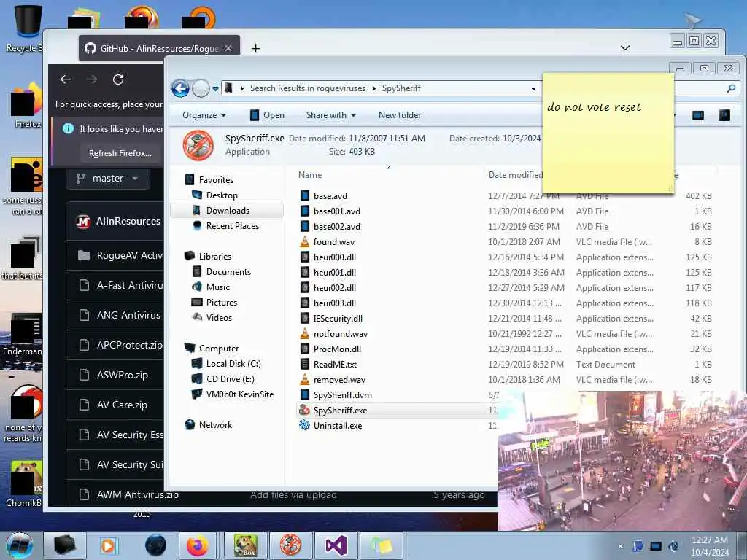747x560 pixels.
Task: Select heur000.dll file icon
Action: click(x=305, y=257)
